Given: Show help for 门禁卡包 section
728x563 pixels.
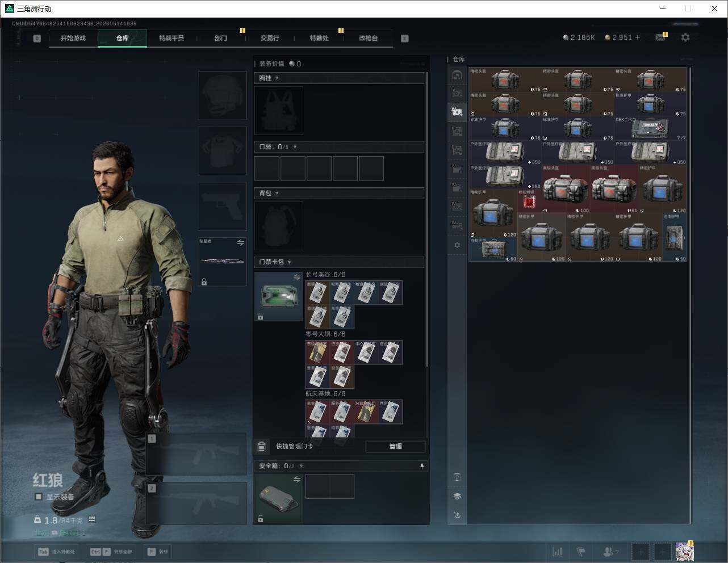Looking at the screenshot, I should (289, 262).
